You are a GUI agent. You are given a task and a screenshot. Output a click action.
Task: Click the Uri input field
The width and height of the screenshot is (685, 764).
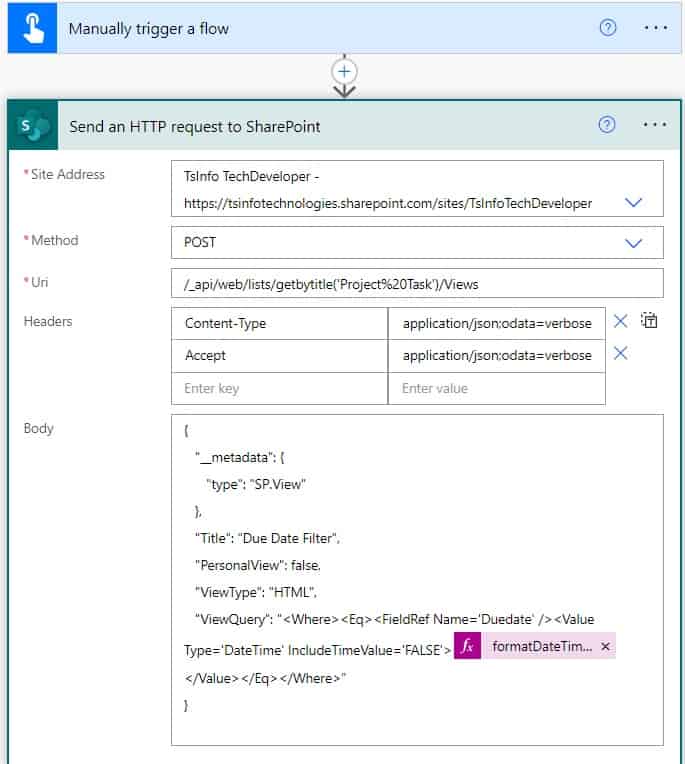pos(417,284)
